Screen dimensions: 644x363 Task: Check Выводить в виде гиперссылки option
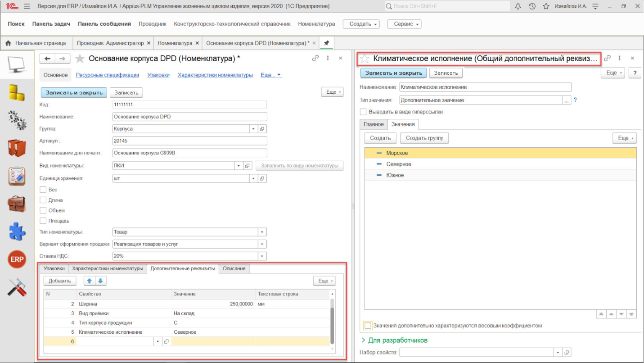pos(363,112)
